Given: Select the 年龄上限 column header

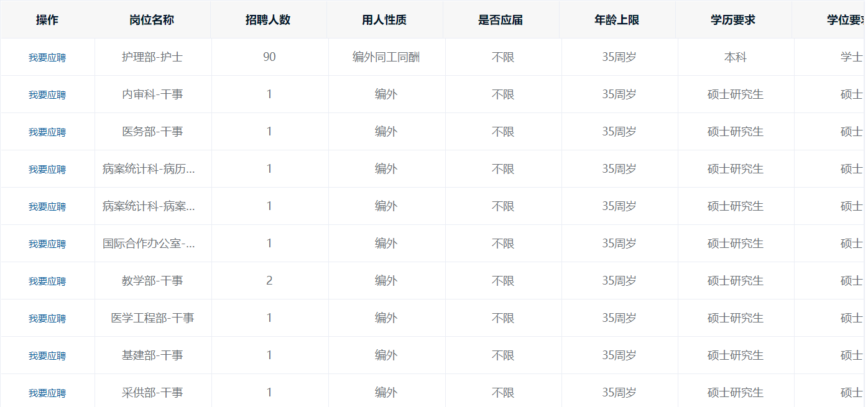Looking at the screenshot, I should 617,20.
